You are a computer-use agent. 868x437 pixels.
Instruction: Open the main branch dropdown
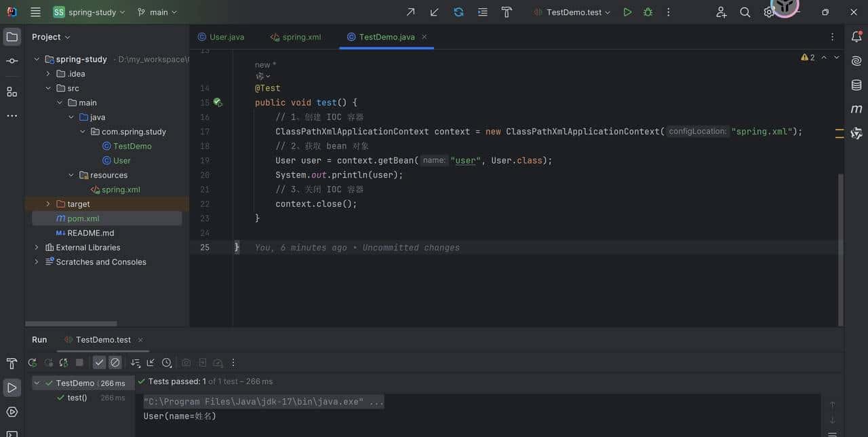157,12
